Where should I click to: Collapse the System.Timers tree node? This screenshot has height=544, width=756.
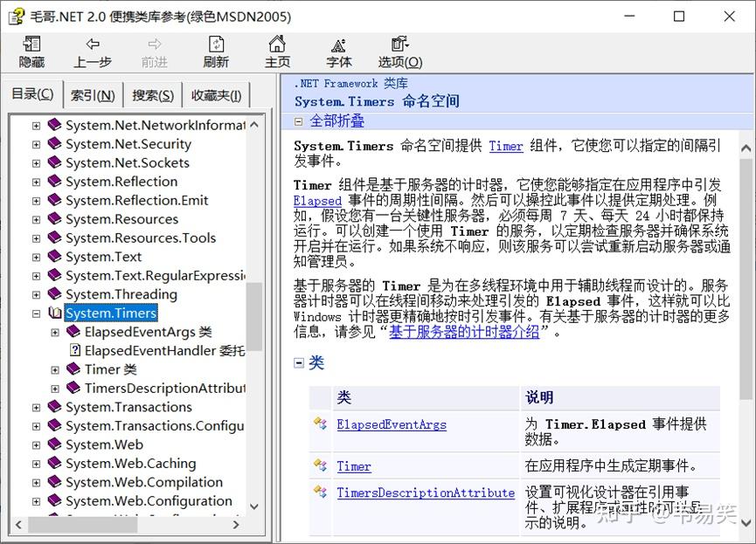click(36, 313)
